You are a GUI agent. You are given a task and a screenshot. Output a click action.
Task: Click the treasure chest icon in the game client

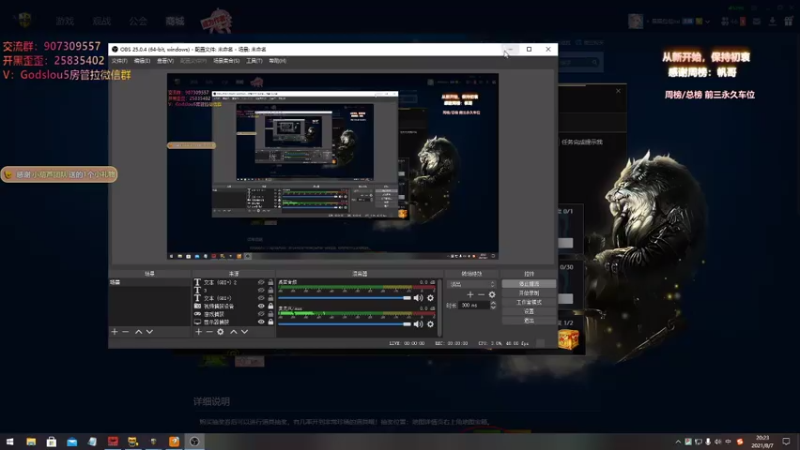click(568, 339)
